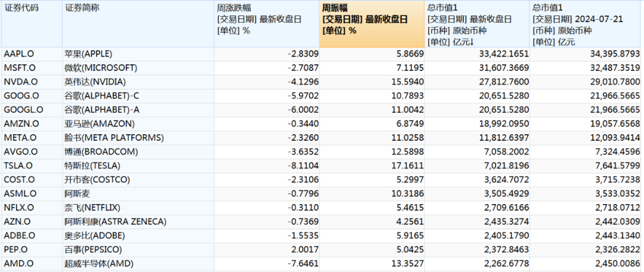644x272 pixels.
Task: Click the GOOGL.O ticker cell
Action: pyautogui.click(x=23, y=110)
